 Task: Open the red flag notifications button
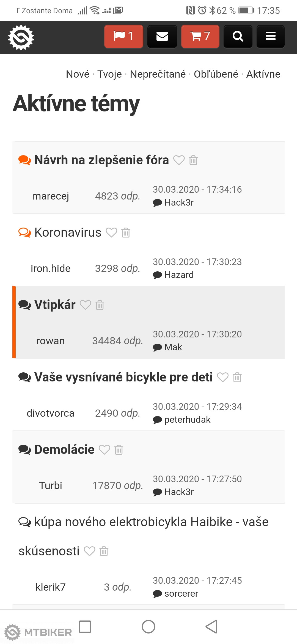pos(124,36)
